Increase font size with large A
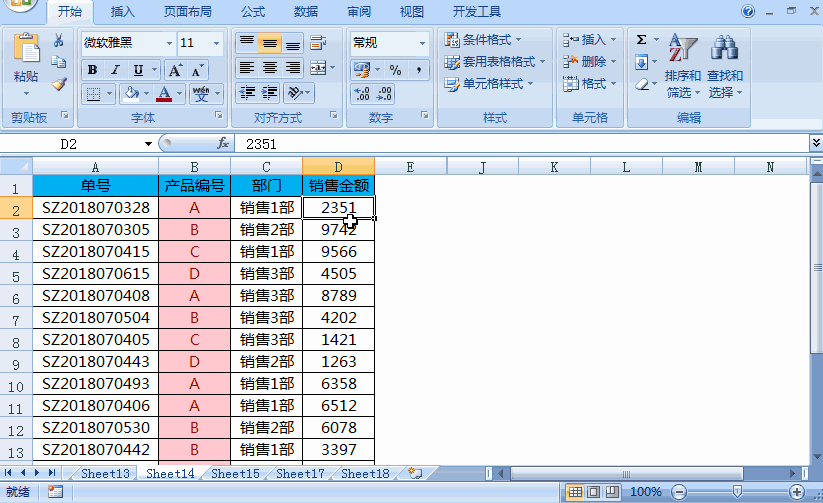 175,70
